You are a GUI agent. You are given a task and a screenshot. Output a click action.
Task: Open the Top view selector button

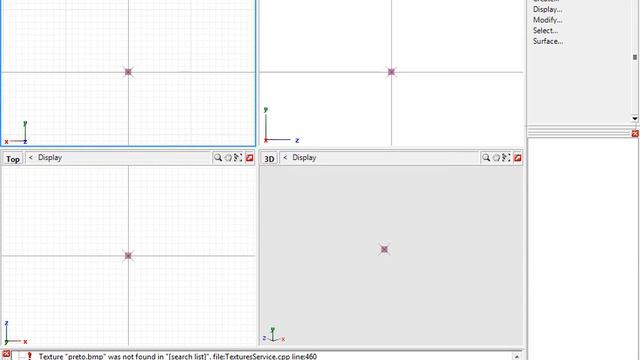13,158
